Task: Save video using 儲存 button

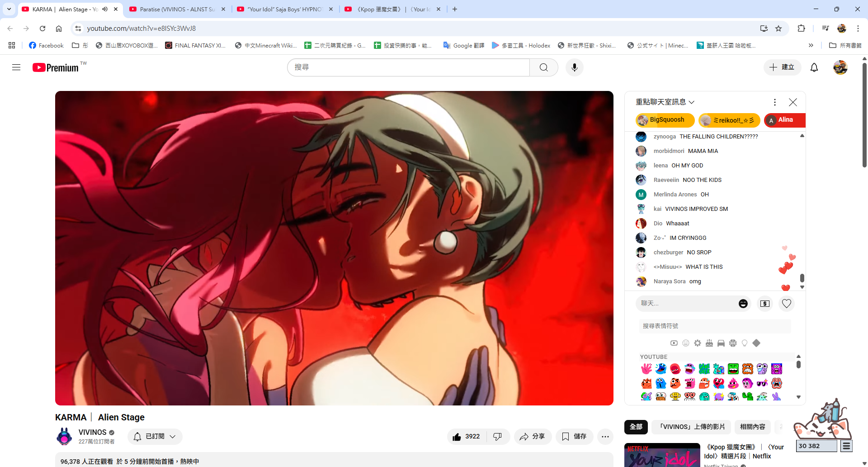Action: point(574,437)
